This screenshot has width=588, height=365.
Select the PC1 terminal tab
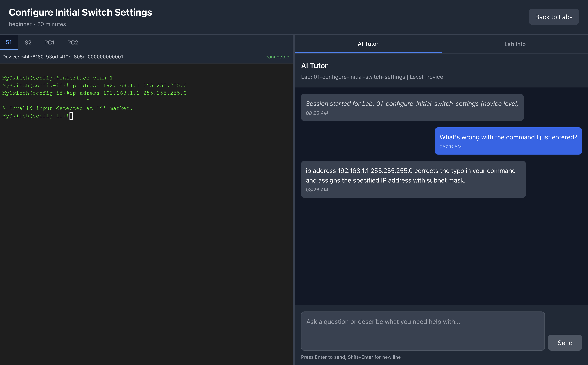tap(49, 43)
